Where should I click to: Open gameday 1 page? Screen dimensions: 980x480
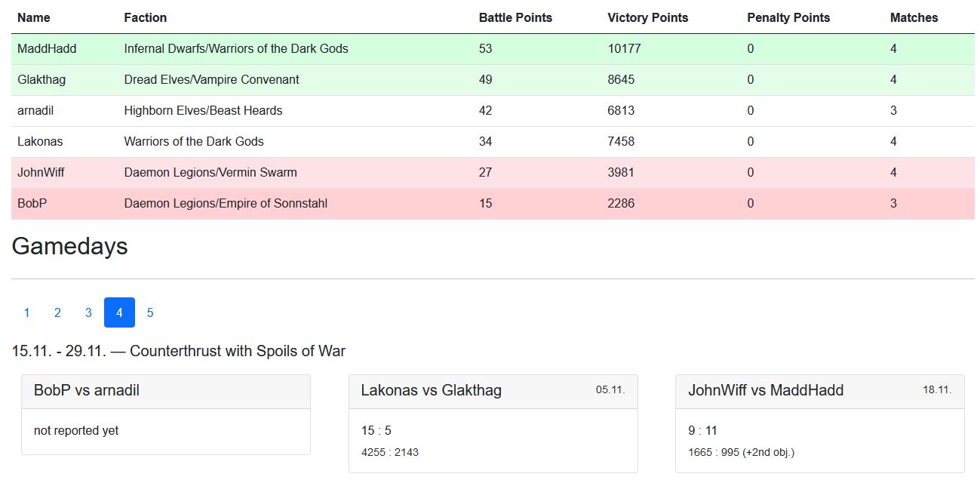[x=27, y=312]
